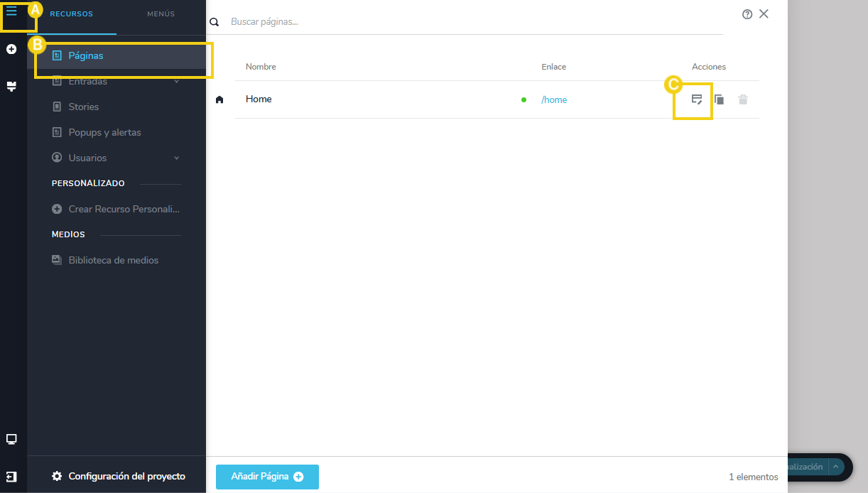Click the Buscar páginas search field
Viewport: 868px width, 493px height.
(476, 22)
